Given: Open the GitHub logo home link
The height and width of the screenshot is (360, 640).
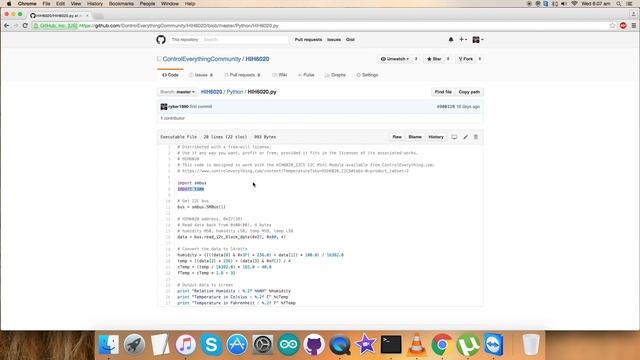Looking at the screenshot, I should click(161, 40).
